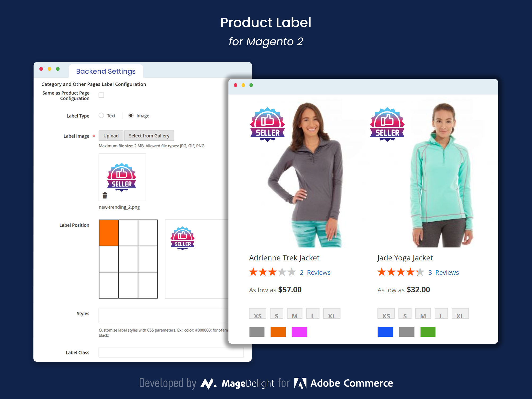Select center label position cell
532x399 pixels.
[128, 259]
